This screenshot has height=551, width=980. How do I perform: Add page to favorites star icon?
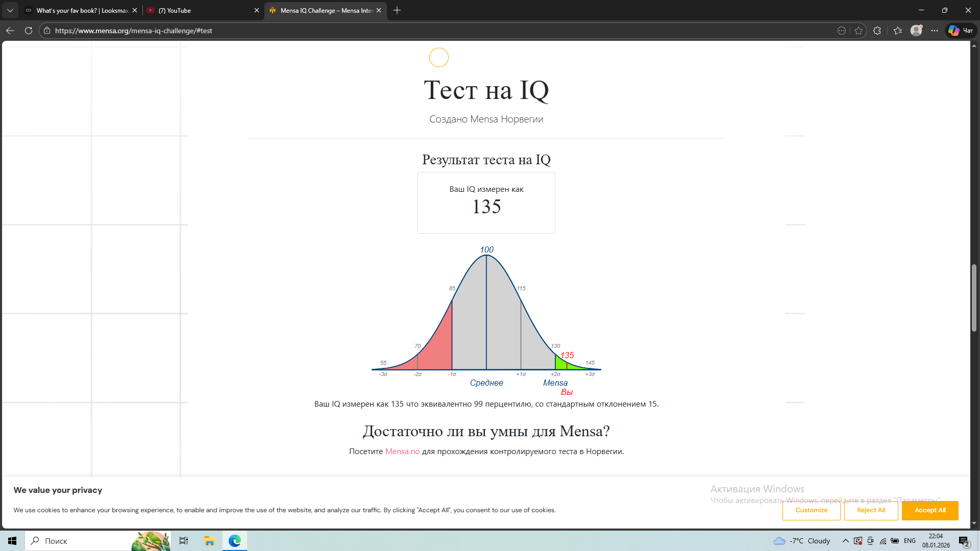coord(859,31)
